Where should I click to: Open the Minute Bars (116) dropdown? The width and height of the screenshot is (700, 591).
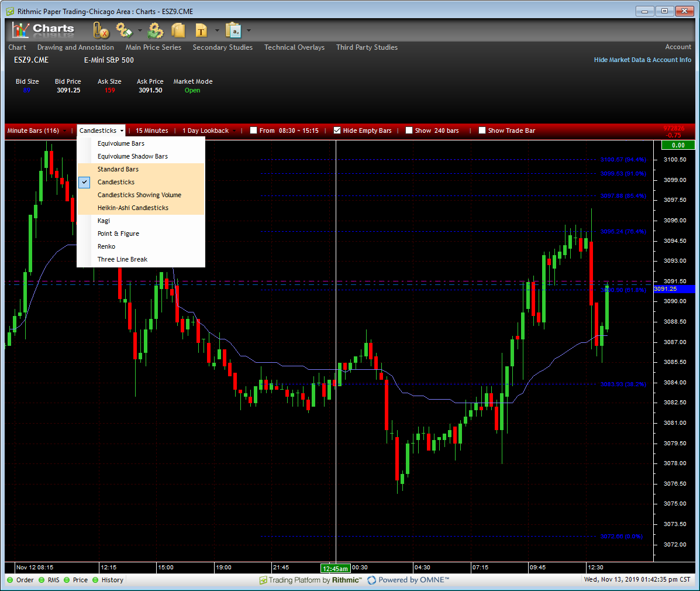pyautogui.click(x=37, y=130)
